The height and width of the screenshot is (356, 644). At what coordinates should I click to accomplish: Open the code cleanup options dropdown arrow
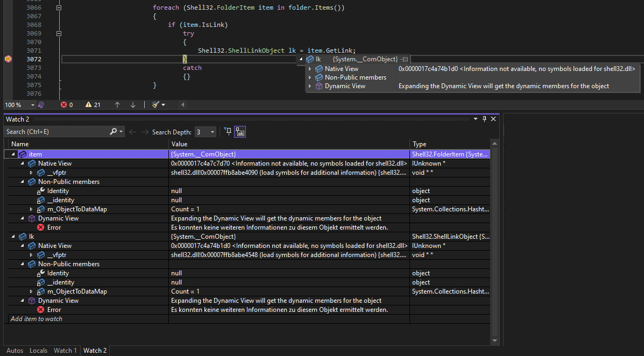coord(164,105)
